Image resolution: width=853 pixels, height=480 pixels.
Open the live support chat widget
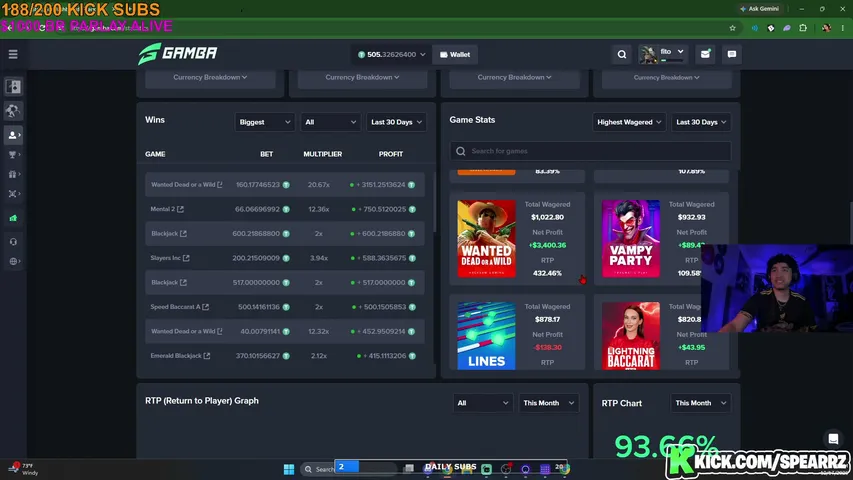[833, 439]
